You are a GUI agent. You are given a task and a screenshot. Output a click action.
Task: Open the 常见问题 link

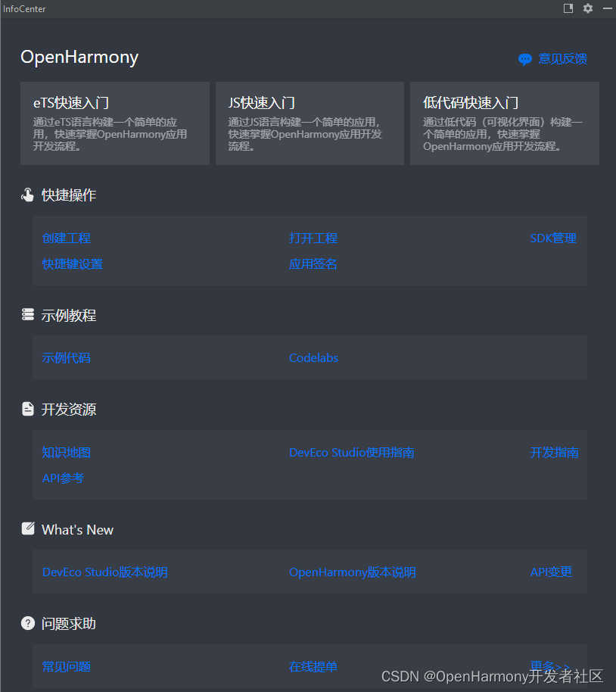click(66, 667)
